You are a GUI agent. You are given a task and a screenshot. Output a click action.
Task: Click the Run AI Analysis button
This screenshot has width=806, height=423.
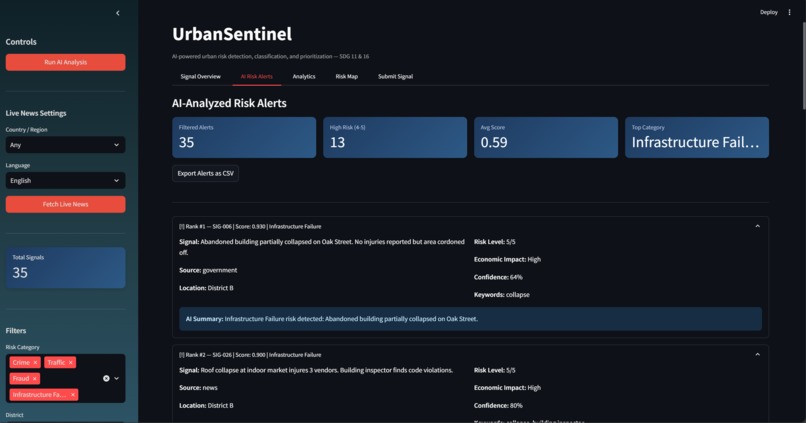click(65, 62)
